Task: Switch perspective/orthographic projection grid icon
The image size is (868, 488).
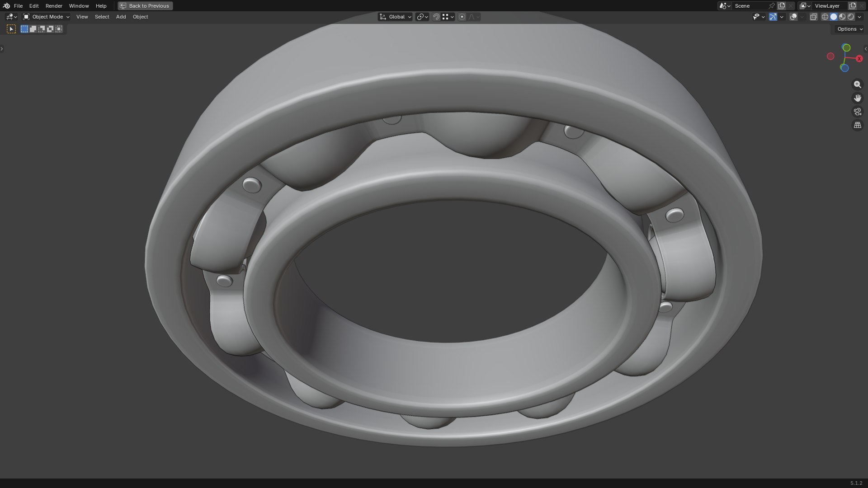Action: click(858, 125)
